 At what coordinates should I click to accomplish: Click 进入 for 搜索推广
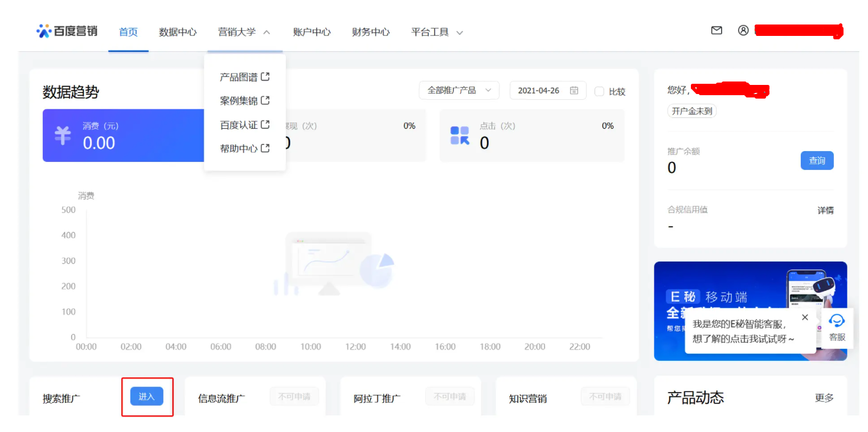147,397
